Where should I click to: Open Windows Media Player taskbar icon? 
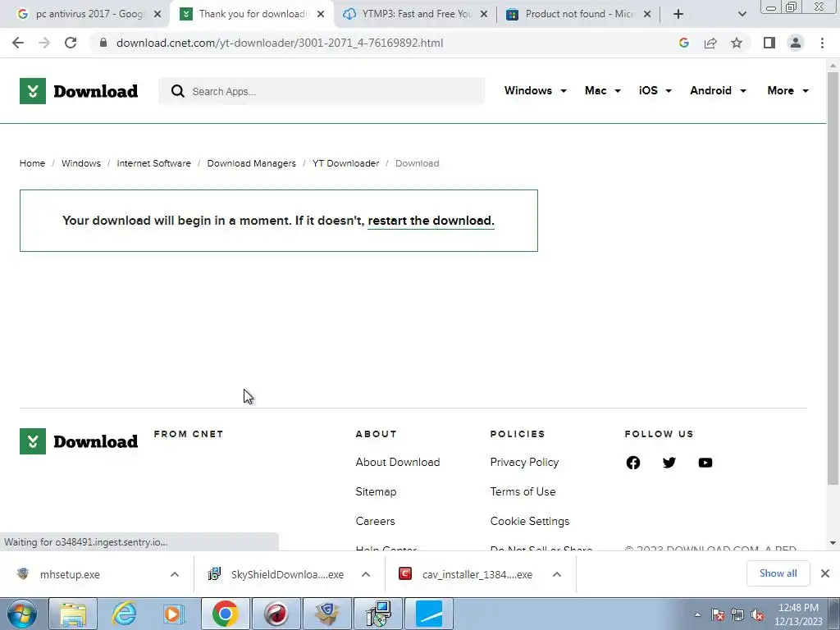click(174, 614)
